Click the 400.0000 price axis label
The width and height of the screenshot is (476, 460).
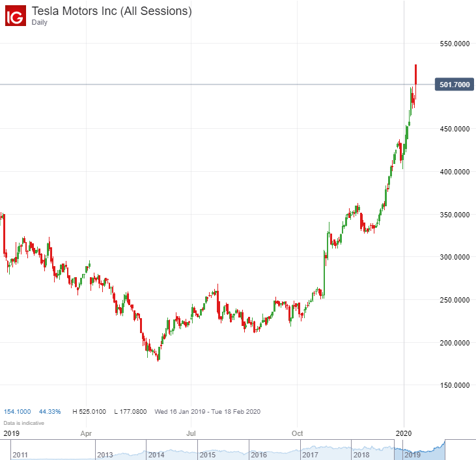(455, 172)
